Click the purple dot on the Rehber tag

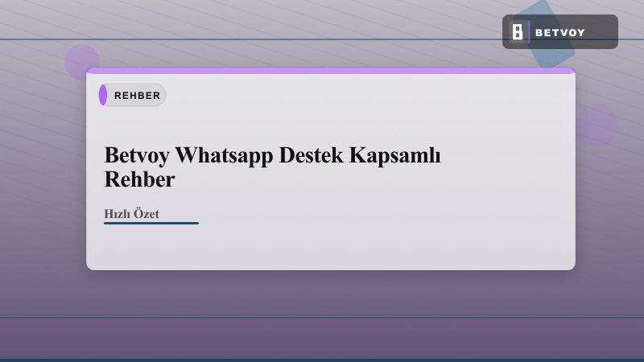pyautogui.click(x=103, y=95)
